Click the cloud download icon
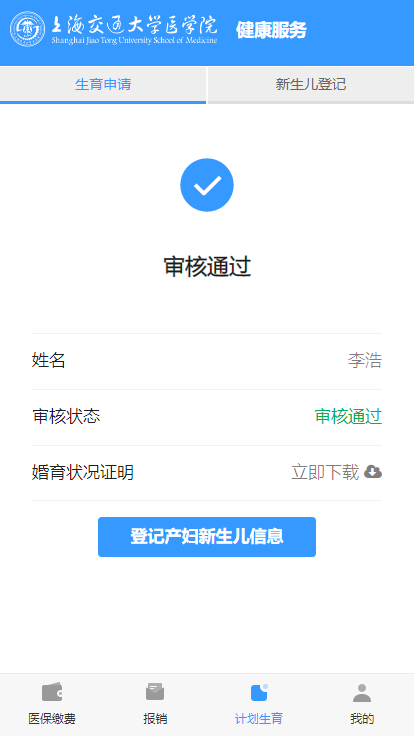414x736 pixels. pos(373,472)
